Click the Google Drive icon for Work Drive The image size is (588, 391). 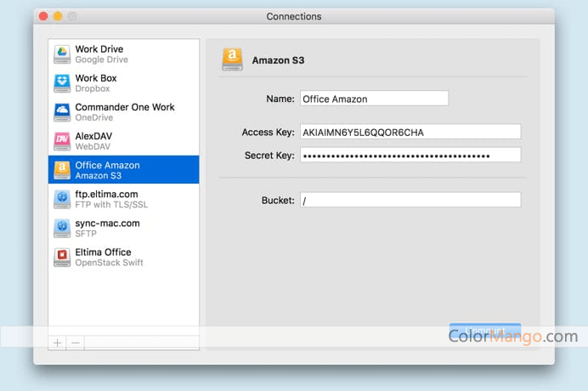pos(62,54)
